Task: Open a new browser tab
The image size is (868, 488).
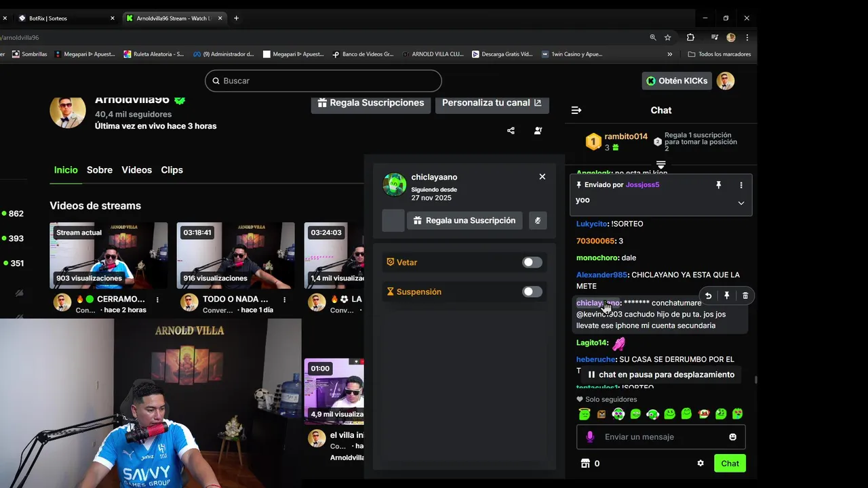Action: [x=236, y=18]
